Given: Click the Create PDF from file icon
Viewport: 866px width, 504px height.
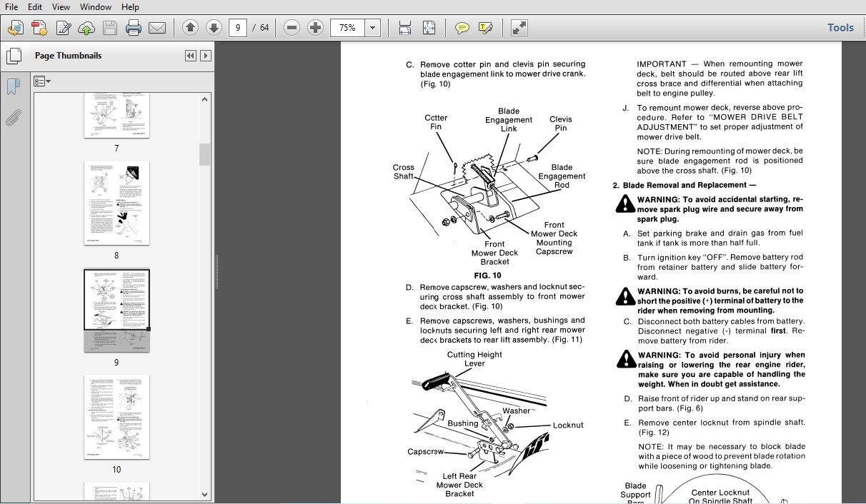Looking at the screenshot, I should (39, 28).
